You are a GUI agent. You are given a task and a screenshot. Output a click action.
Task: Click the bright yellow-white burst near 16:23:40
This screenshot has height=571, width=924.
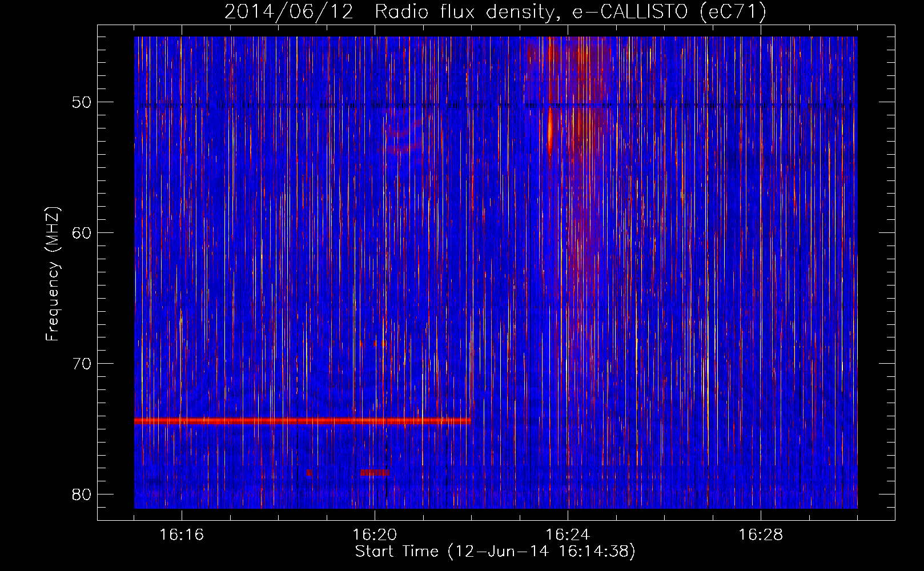point(550,131)
